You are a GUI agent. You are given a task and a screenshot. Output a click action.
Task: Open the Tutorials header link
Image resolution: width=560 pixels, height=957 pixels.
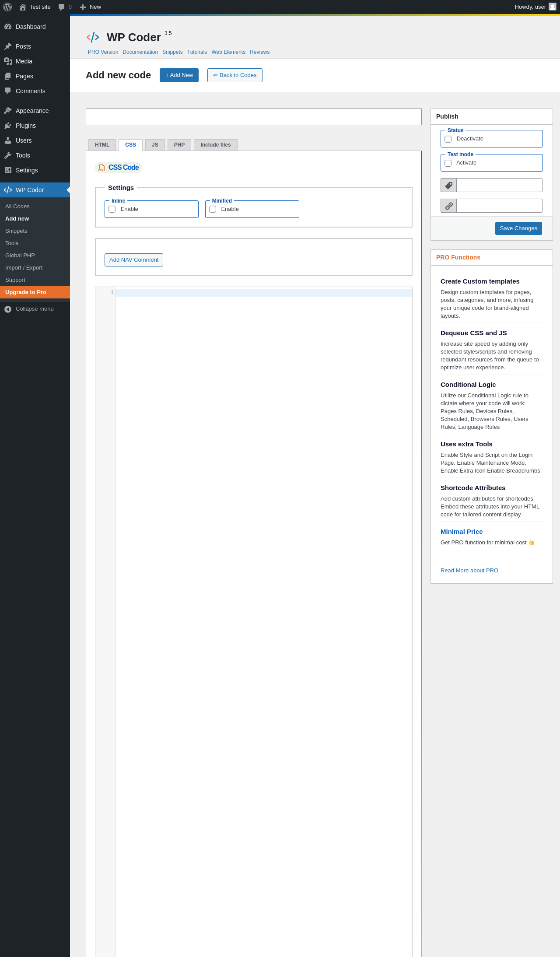coord(197,52)
